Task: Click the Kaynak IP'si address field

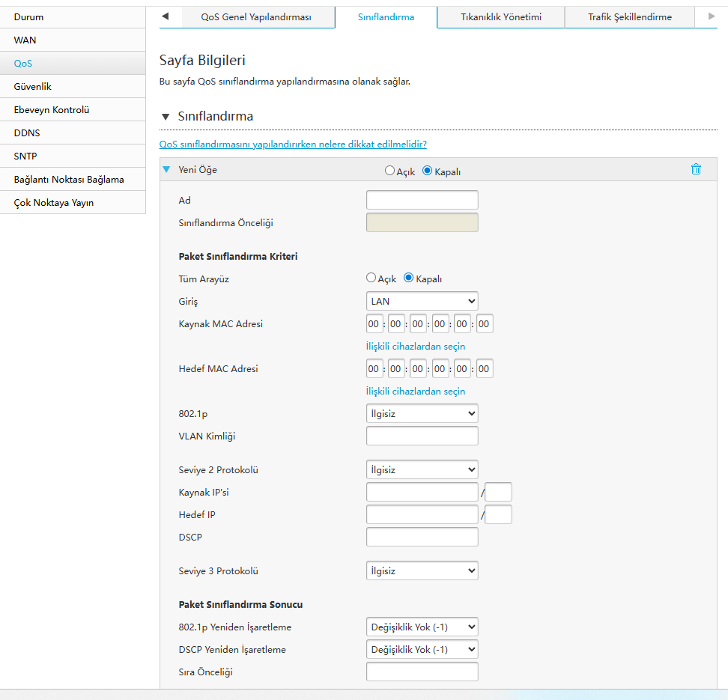Action: pyautogui.click(x=422, y=492)
